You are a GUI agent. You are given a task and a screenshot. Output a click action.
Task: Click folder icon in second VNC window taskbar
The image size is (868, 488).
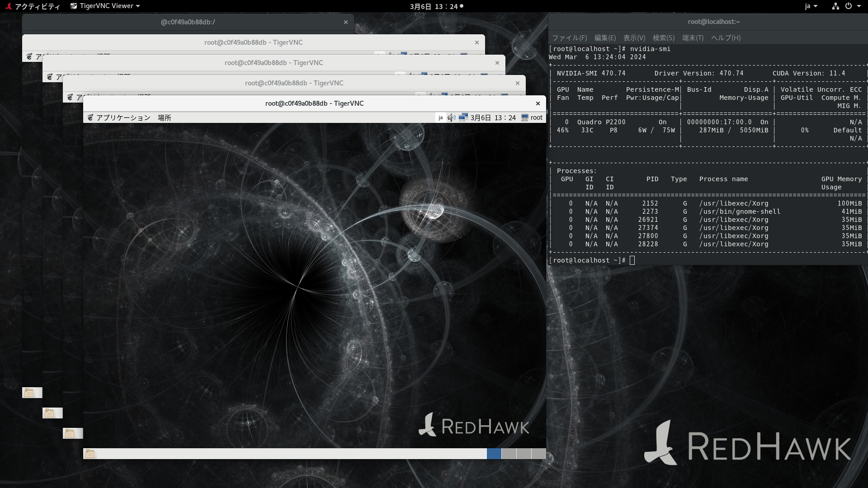49,413
